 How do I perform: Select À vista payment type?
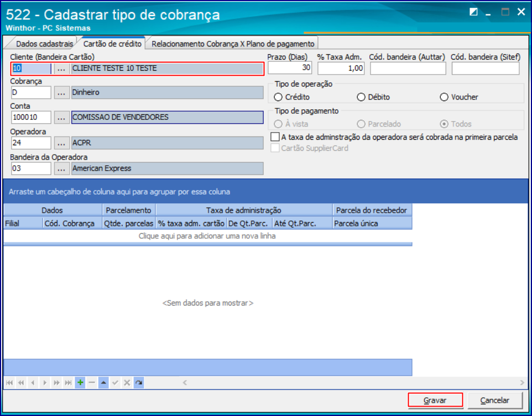click(x=291, y=124)
